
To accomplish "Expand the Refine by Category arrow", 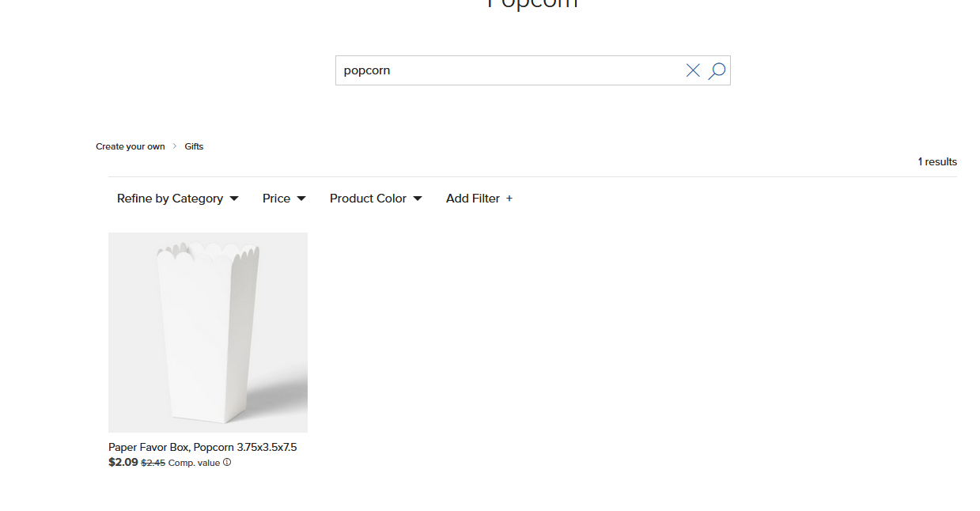I will (x=234, y=199).
